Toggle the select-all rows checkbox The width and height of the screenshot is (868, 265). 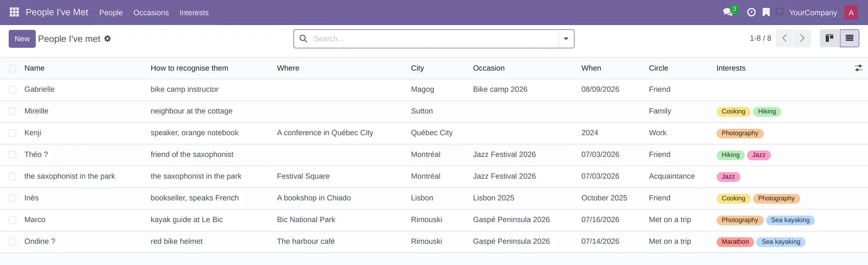(x=12, y=68)
